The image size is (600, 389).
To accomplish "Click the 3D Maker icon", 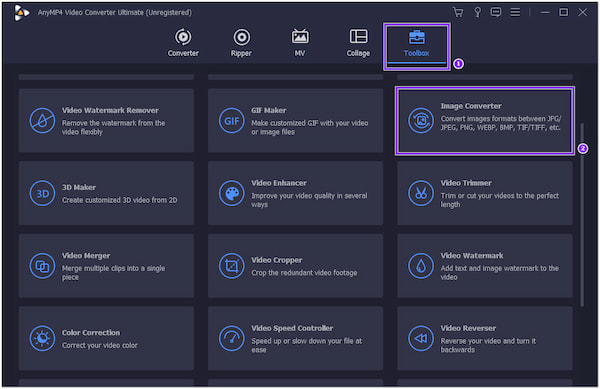I will [42, 193].
